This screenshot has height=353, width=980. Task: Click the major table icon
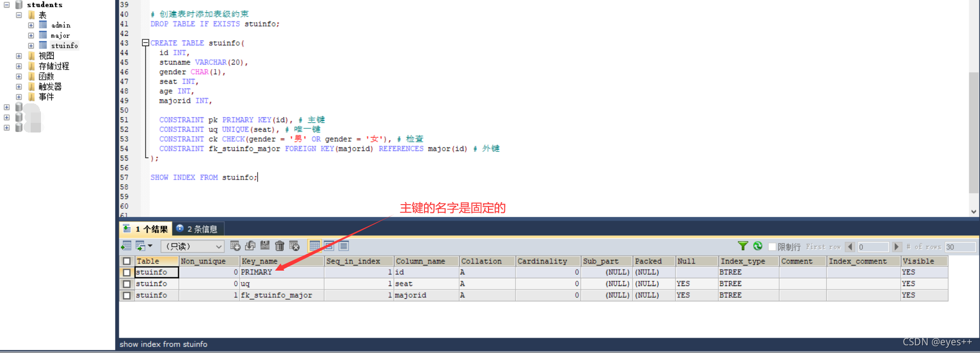(x=43, y=35)
